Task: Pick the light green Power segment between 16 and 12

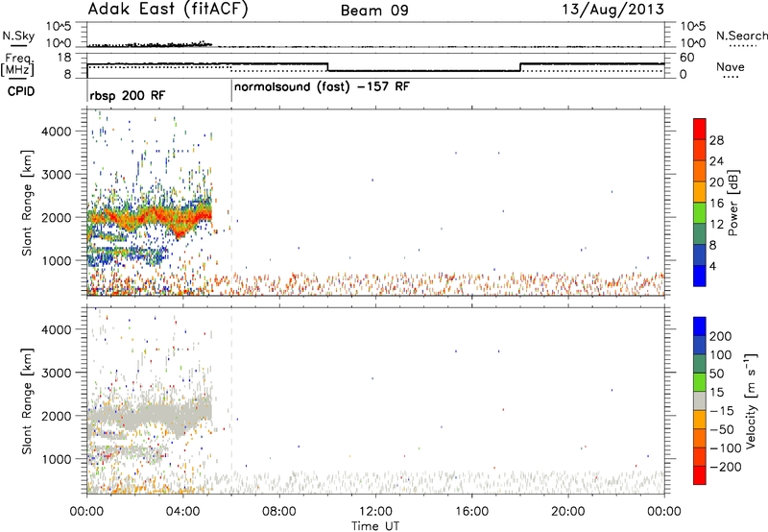Action: tap(700, 213)
